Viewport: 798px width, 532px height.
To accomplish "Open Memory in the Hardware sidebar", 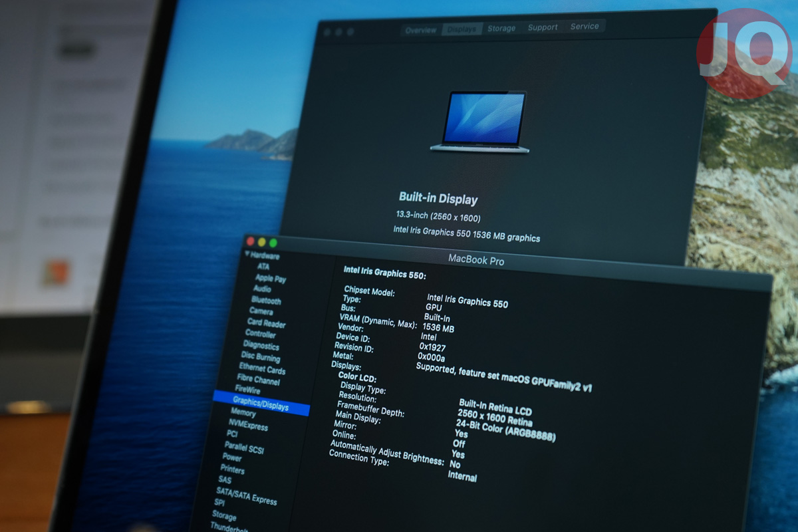I will click(243, 413).
